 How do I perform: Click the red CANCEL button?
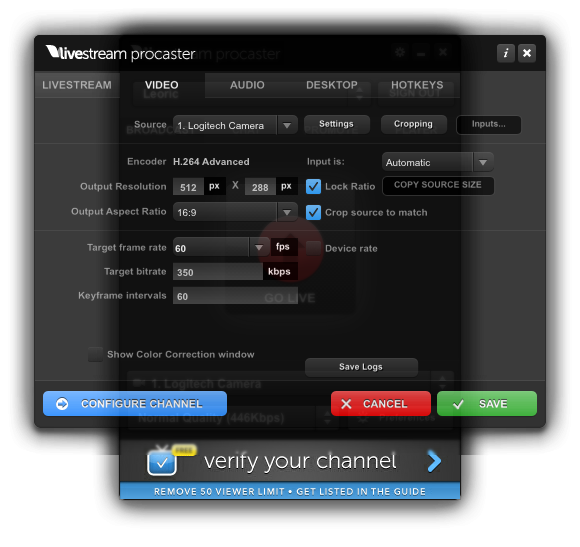(x=381, y=404)
